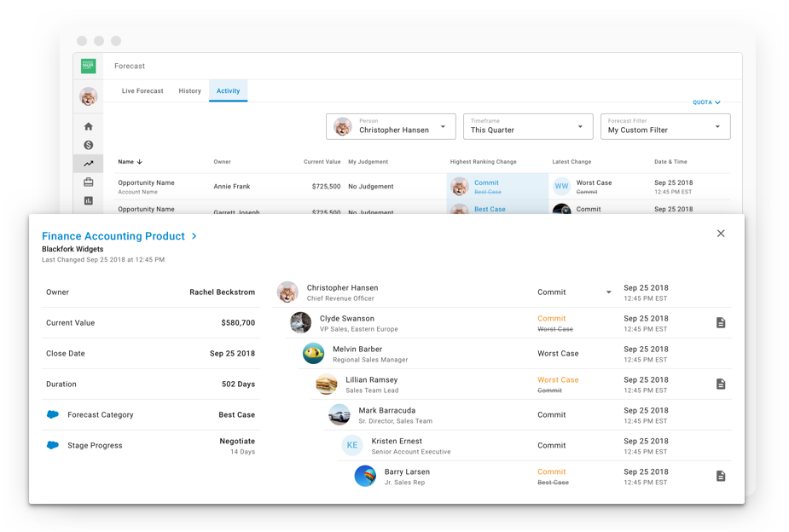789x532 pixels.
Task: Click Blackfork Widgets account name
Action: pos(73,249)
